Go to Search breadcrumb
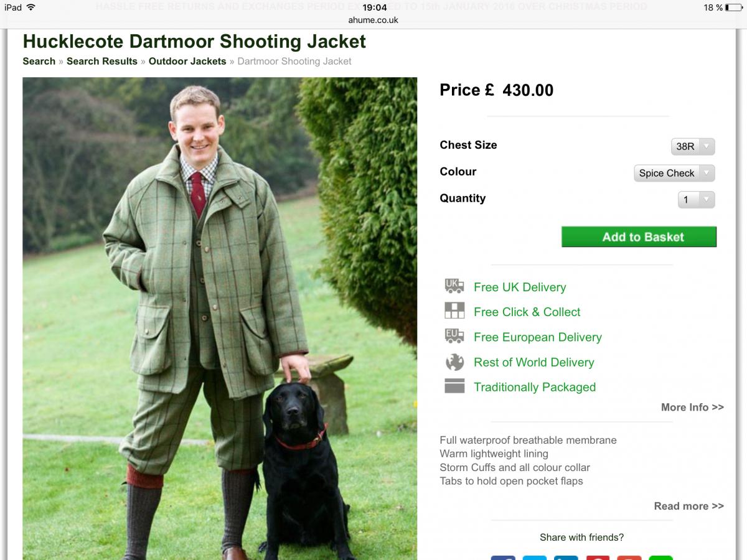 [x=39, y=61]
